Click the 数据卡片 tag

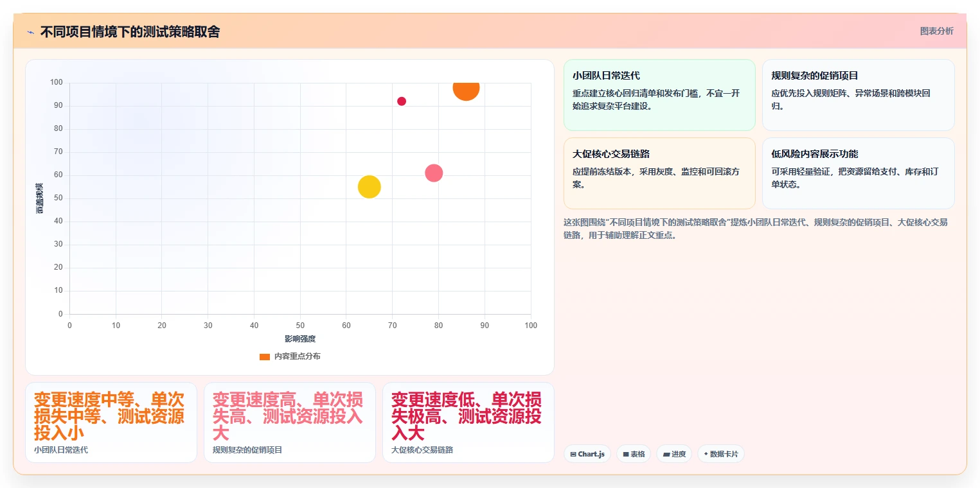pyautogui.click(x=721, y=454)
